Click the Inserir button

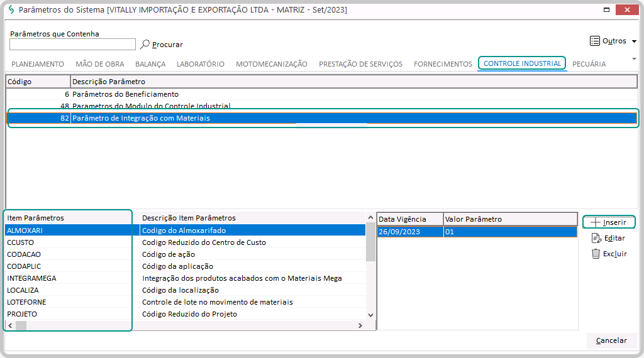pos(609,222)
